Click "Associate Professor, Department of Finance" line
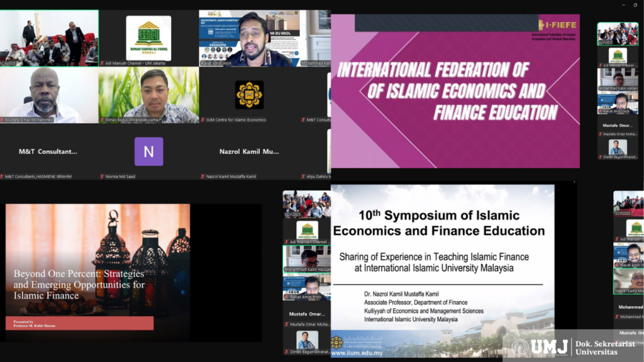This screenshot has height=362, width=644. pos(416,302)
